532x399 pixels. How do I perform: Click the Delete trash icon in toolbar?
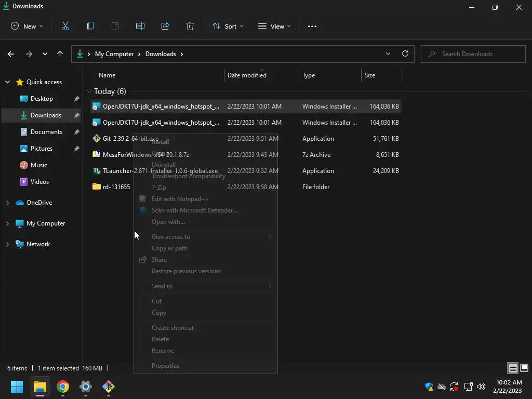coord(190,26)
